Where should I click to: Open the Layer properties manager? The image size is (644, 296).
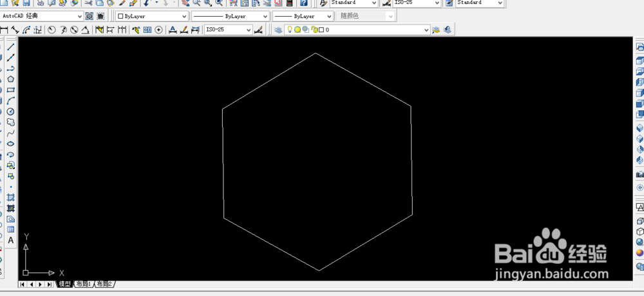click(x=278, y=30)
